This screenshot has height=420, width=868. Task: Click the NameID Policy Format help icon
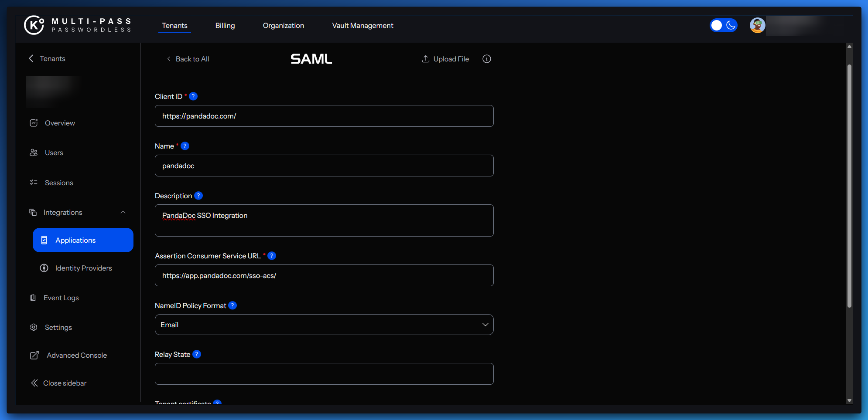[x=232, y=305]
